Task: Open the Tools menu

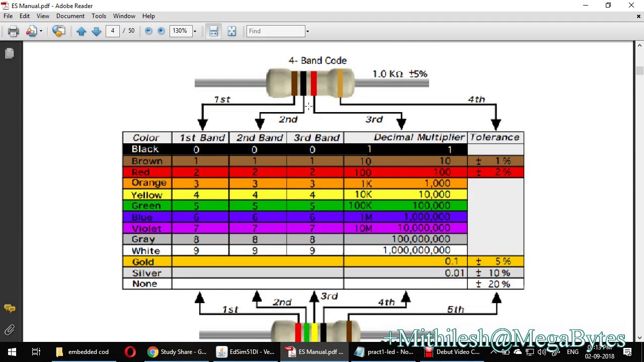Action: coord(99,16)
